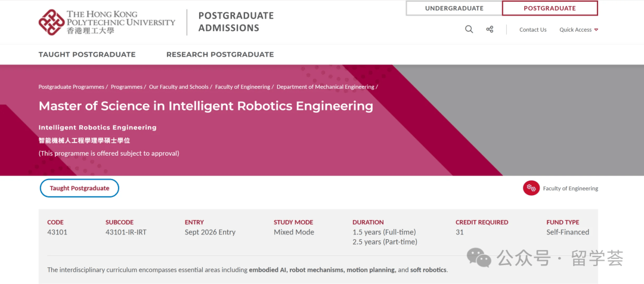Click the WeChat logo watermark

point(479,257)
